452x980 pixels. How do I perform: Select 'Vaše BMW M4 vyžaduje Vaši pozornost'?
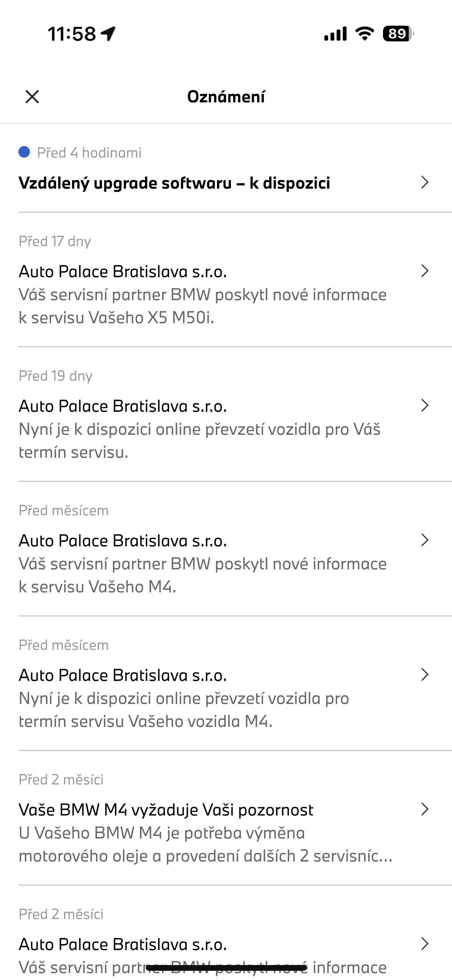[166, 810]
